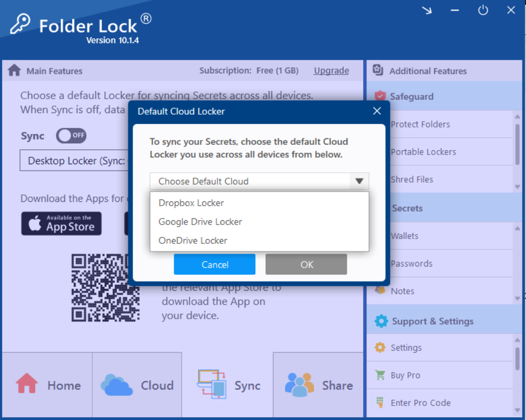
Task: Click the Secrets list scroll up arrow
Action: 517,228
